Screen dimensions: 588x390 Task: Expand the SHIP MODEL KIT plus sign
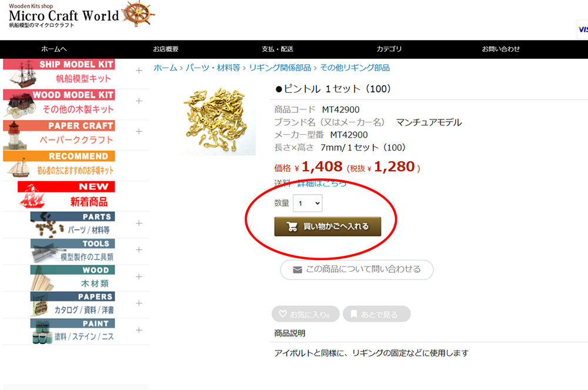pos(139,71)
